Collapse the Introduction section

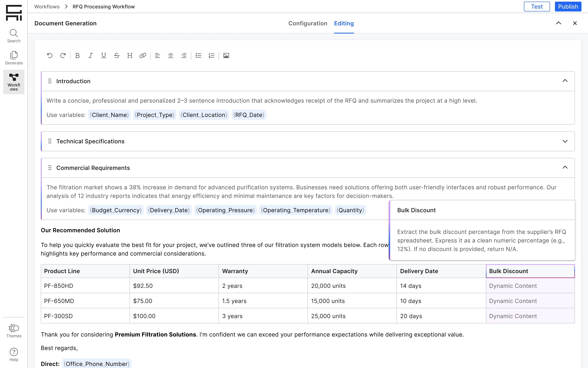click(565, 81)
